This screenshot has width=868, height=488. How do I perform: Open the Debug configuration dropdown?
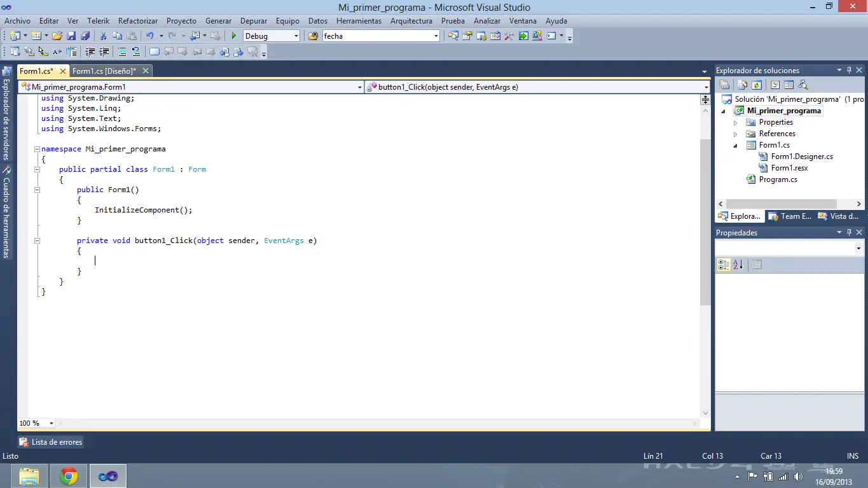(296, 36)
